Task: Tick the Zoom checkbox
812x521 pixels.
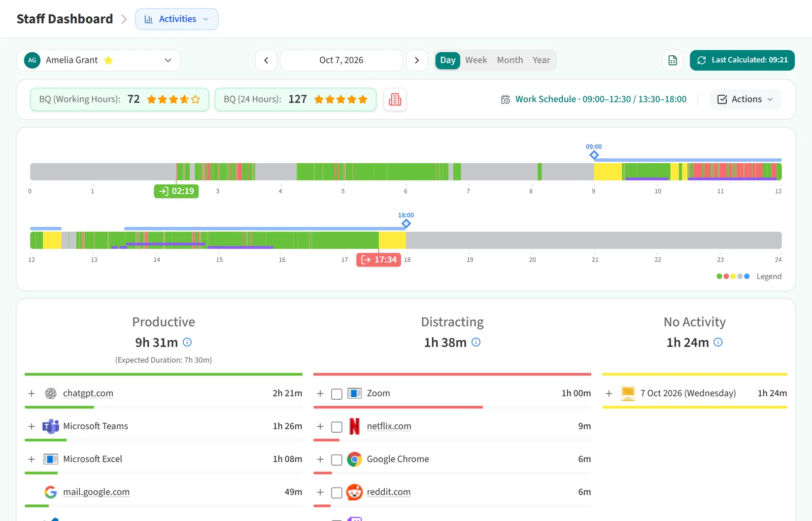Action: [x=336, y=394]
